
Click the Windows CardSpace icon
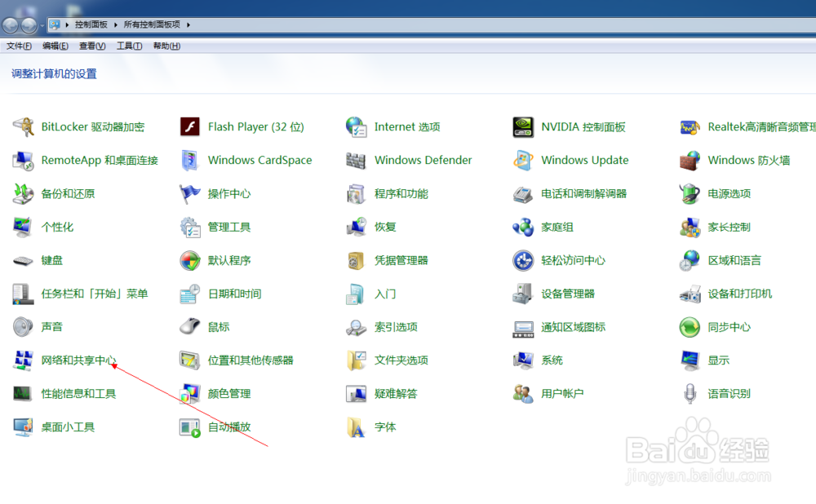point(190,160)
